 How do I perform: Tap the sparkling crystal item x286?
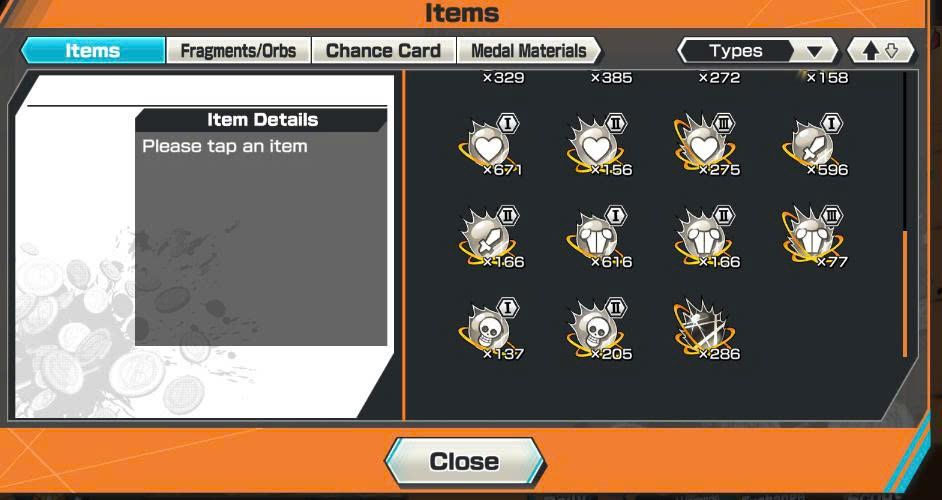pyautogui.click(x=706, y=329)
